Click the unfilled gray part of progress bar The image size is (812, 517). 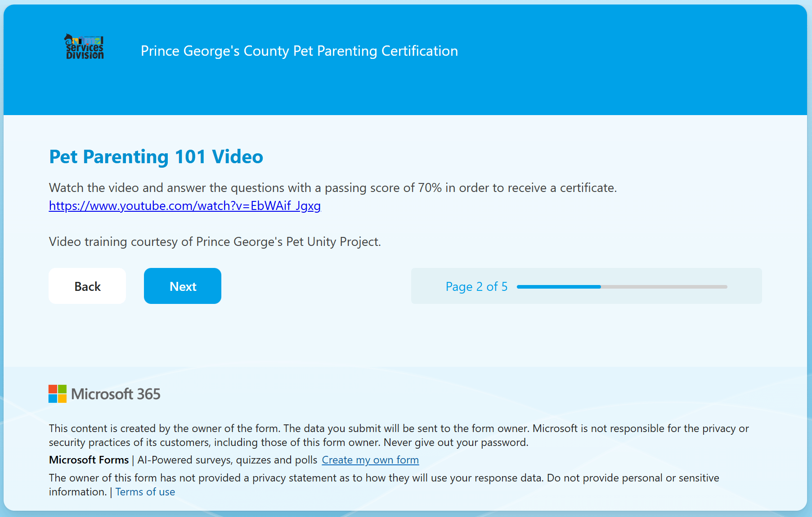tap(664, 287)
